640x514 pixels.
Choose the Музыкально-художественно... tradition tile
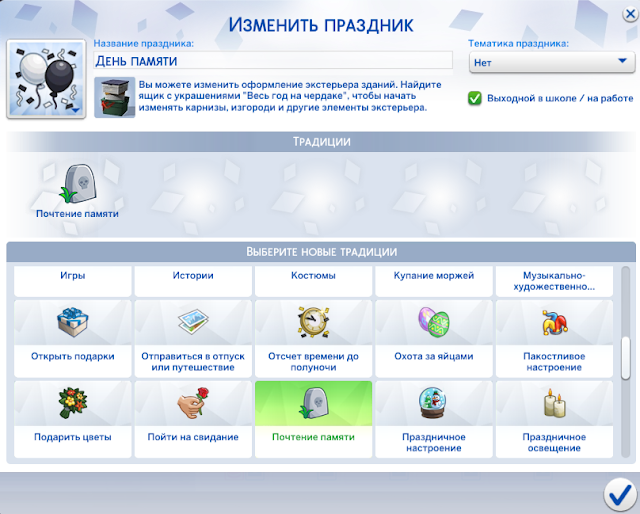point(554,281)
